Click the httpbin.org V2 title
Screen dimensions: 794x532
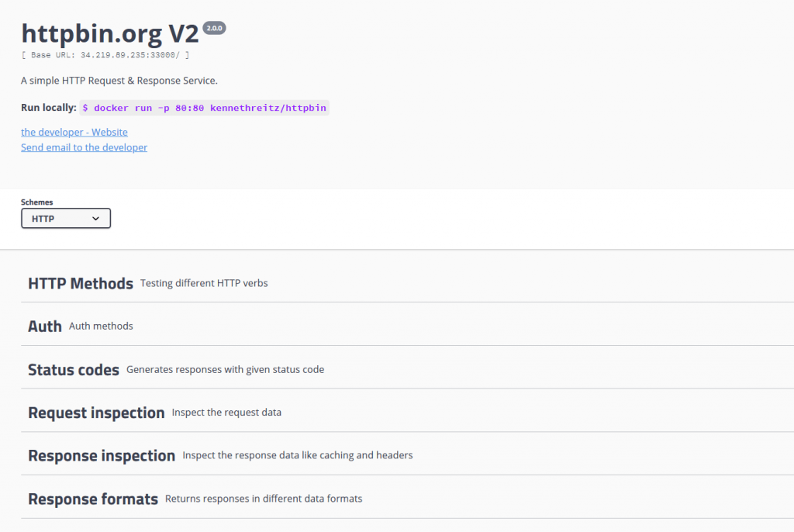coord(110,33)
